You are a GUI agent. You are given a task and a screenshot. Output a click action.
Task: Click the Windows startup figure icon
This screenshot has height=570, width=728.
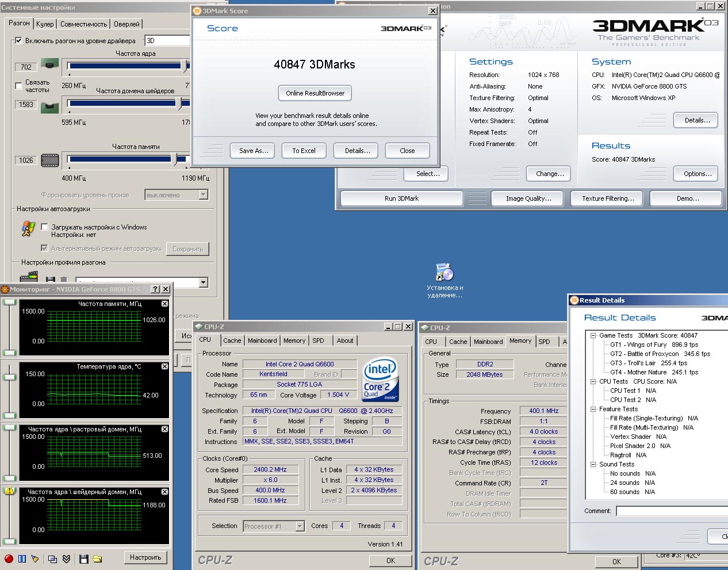[x=28, y=229]
